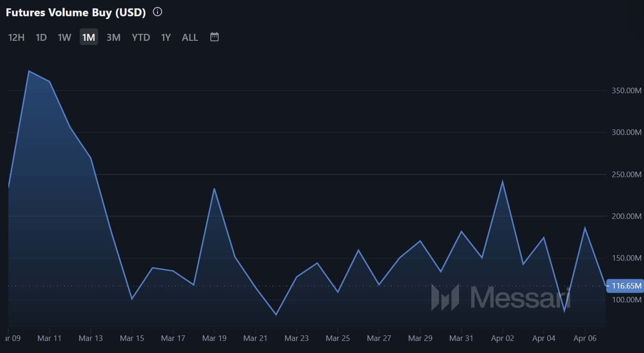
Task: Switch to 1D time range
Action: [41, 38]
